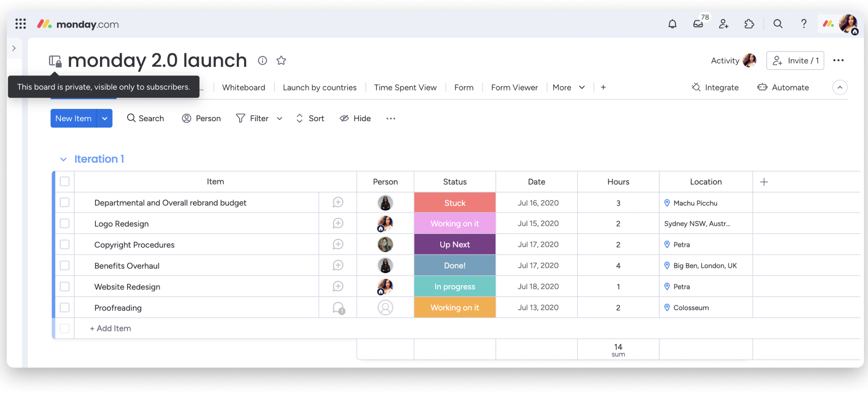
Task: Hide columns with the Hide button
Action: pos(355,118)
